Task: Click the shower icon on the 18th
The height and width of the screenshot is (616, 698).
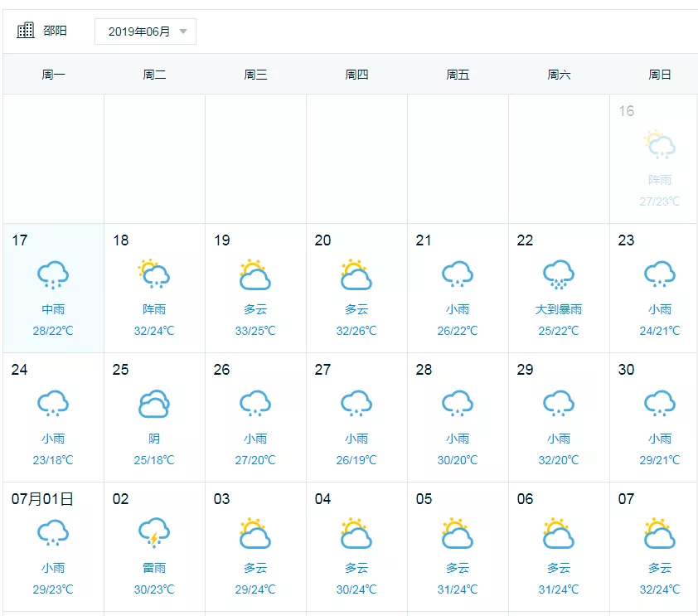Action: click(x=154, y=274)
